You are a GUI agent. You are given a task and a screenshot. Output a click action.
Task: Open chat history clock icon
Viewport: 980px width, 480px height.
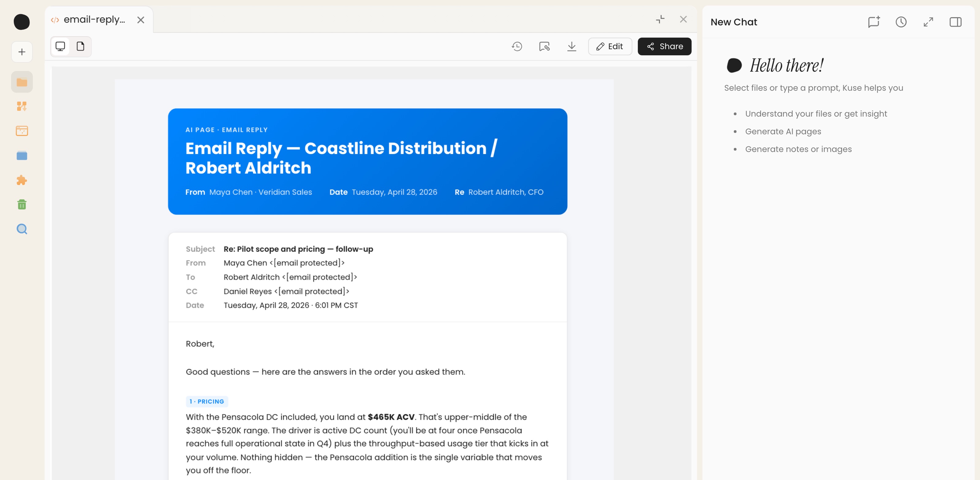pos(900,22)
